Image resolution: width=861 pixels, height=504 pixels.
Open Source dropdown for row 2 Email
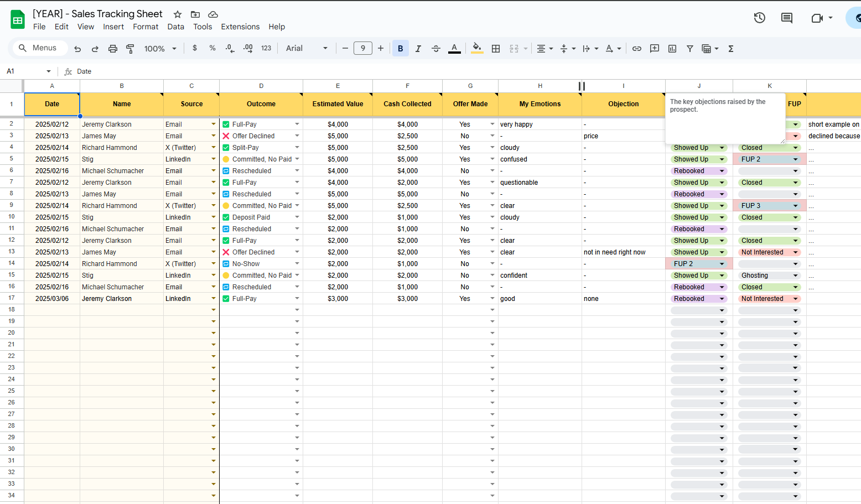pyautogui.click(x=214, y=124)
